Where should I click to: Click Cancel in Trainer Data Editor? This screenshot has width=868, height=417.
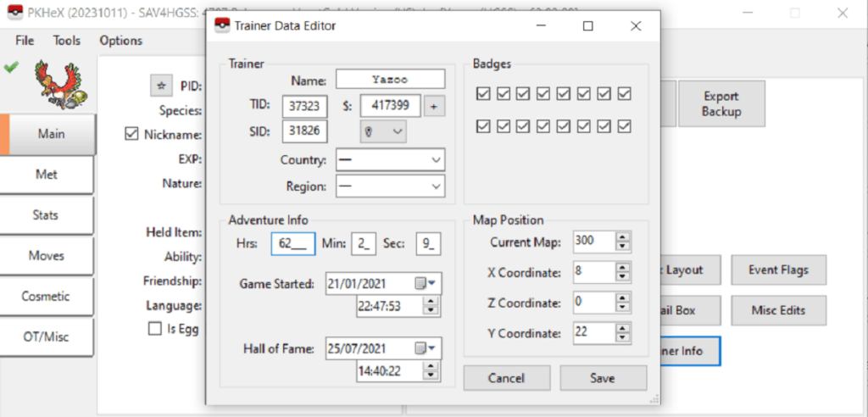click(506, 378)
